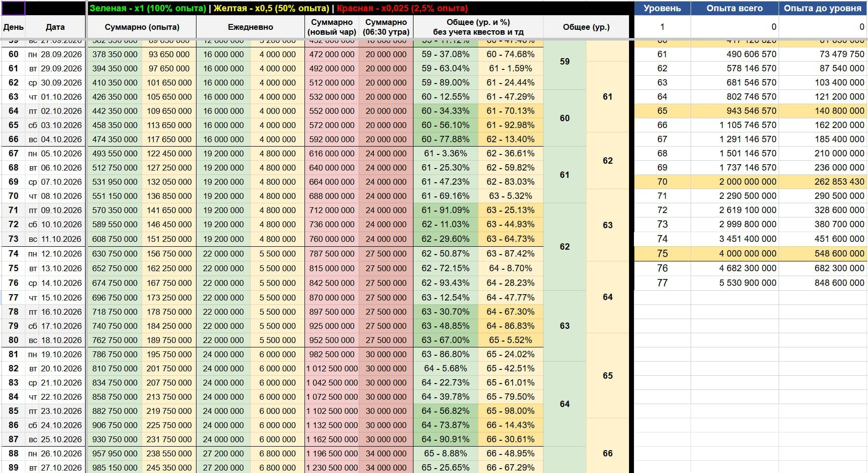Click the cell showing 548 600 000
The height and width of the screenshot is (473, 868).
(x=823, y=254)
